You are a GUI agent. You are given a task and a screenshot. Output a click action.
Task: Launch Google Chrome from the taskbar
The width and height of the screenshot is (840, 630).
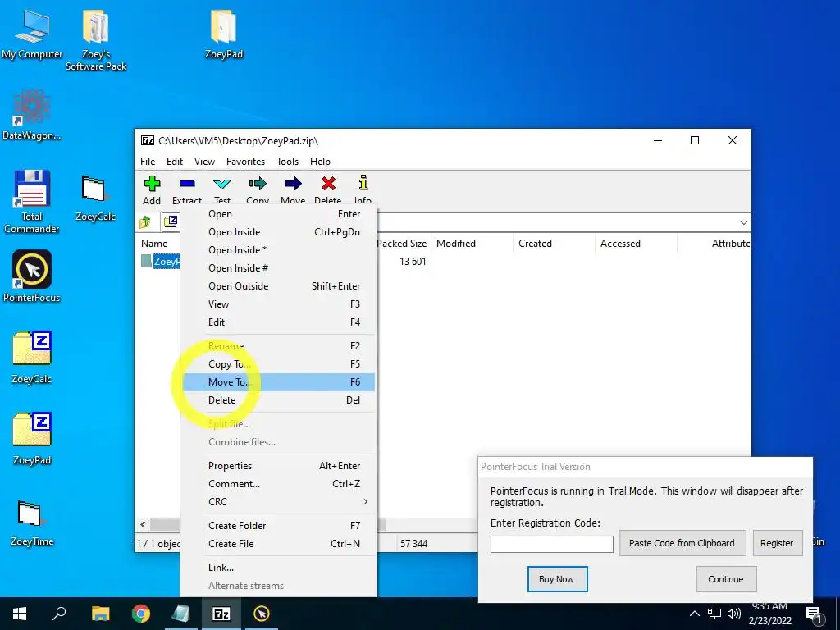pos(141,614)
